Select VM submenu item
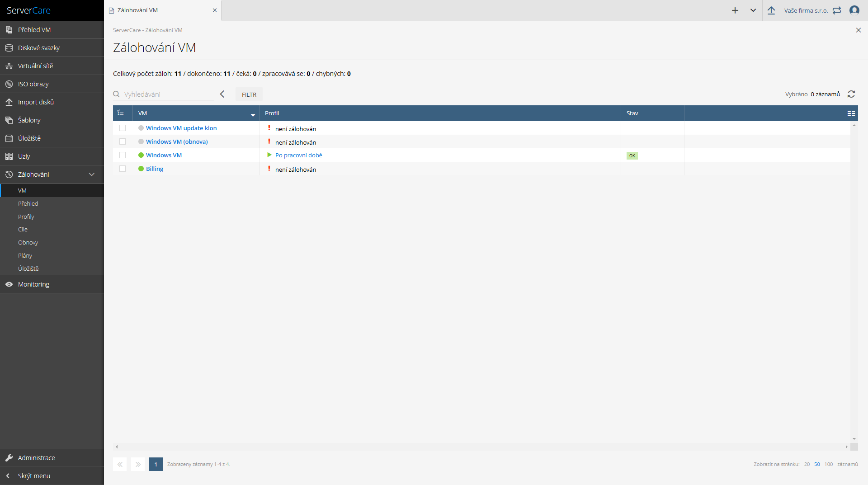Image resolution: width=868 pixels, height=485 pixels. pos(52,191)
